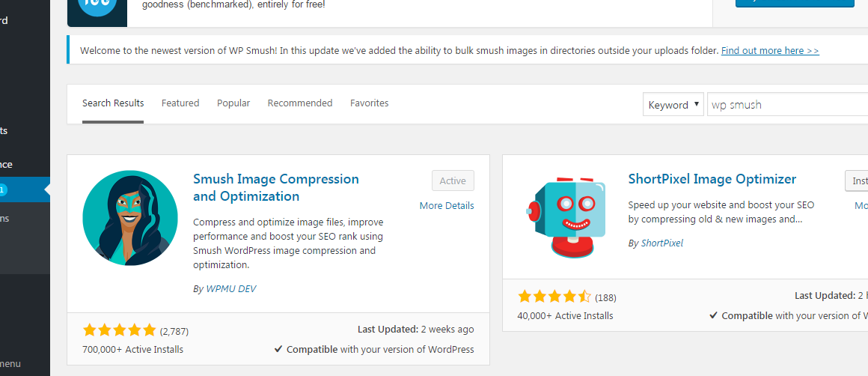
Task: Focus the plugin search field containing 'wp smush'
Action: tap(788, 105)
